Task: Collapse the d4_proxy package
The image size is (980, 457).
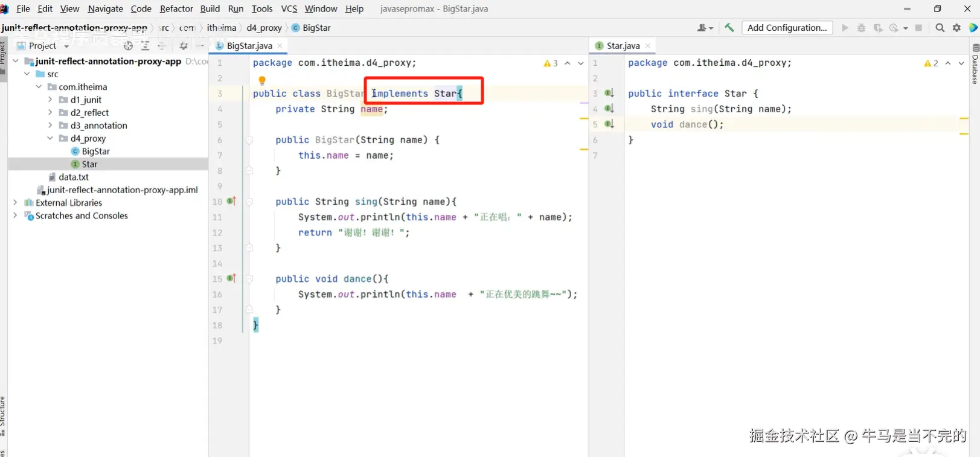Action: pyautogui.click(x=50, y=138)
